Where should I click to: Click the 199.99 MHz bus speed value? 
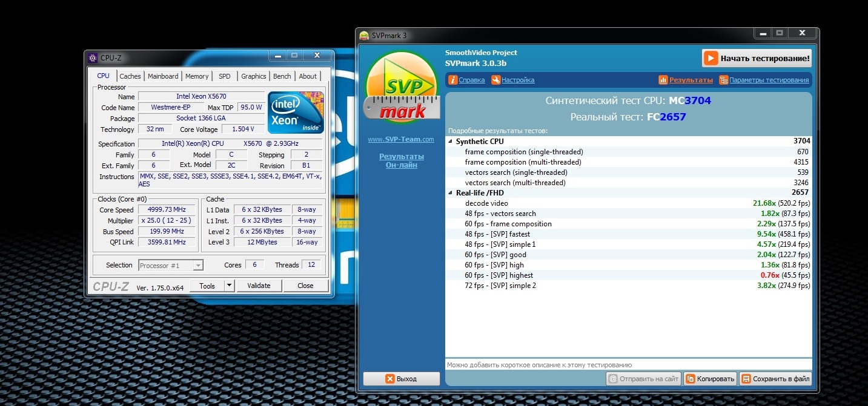point(167,232)
